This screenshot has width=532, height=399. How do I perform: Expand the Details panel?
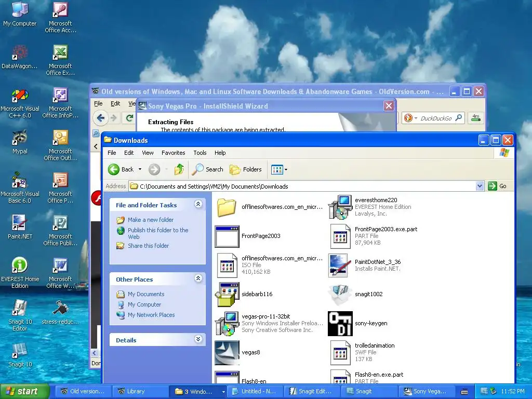click(x=198, y=339)
